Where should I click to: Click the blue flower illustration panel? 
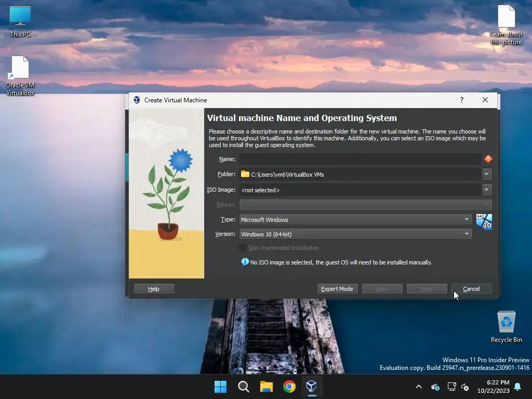166,193
